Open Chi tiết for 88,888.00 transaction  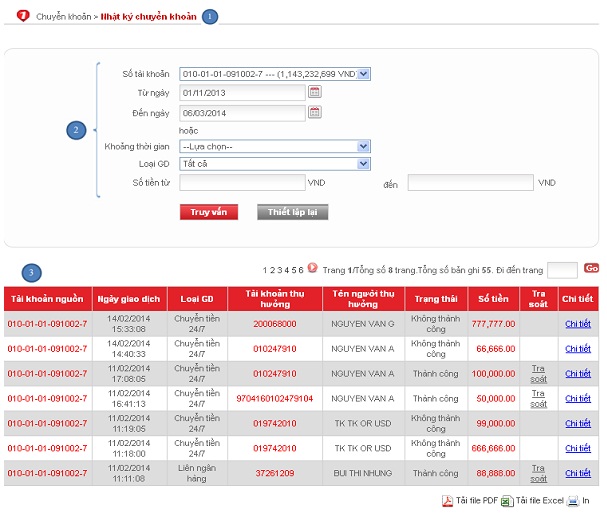coord(578,473)
